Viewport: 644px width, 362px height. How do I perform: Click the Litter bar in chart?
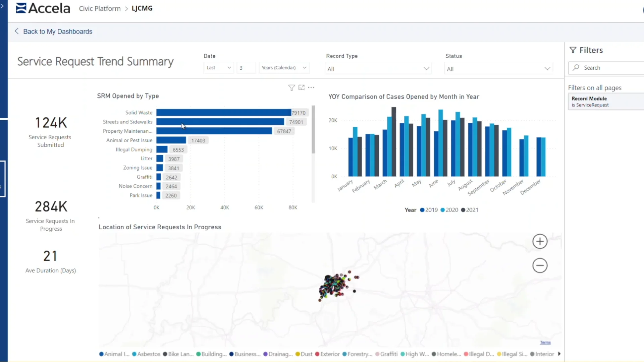click(x=160, y=159)
